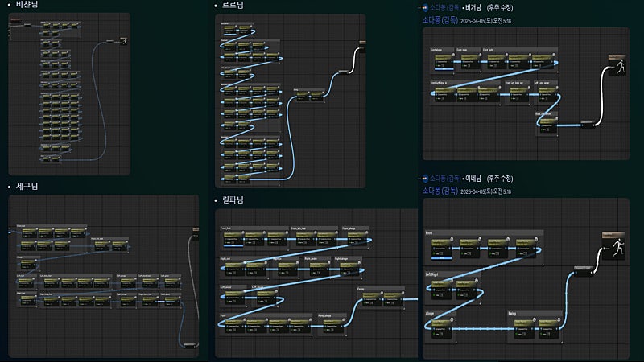The height and width of the screenshot is (362, 644).
Task: Select the first node inside Front comment in 이네님 graph
Action: click(x=442, y=249)
